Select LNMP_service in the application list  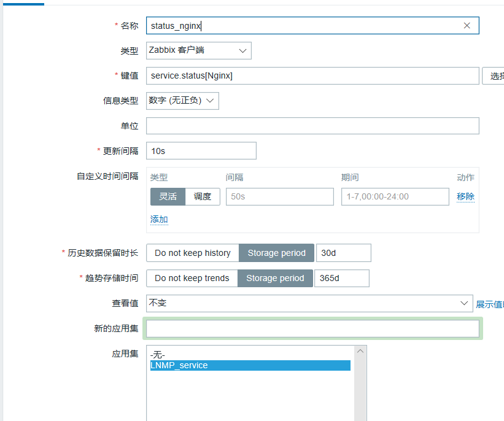(x=250, y=365)
